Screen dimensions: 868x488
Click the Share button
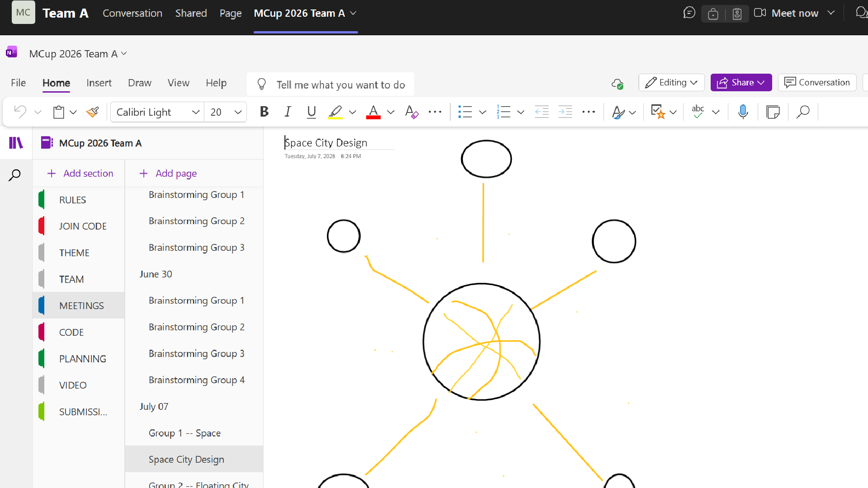click(x=741, y=83)
